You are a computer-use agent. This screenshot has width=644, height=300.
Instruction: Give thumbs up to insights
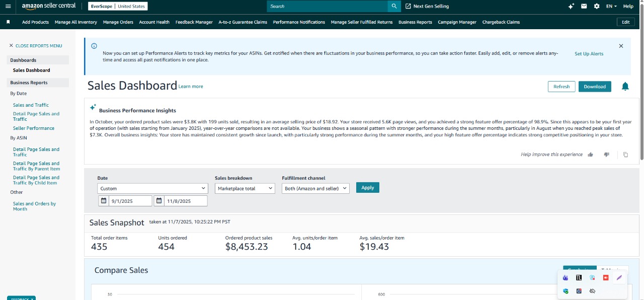point(591,155)
